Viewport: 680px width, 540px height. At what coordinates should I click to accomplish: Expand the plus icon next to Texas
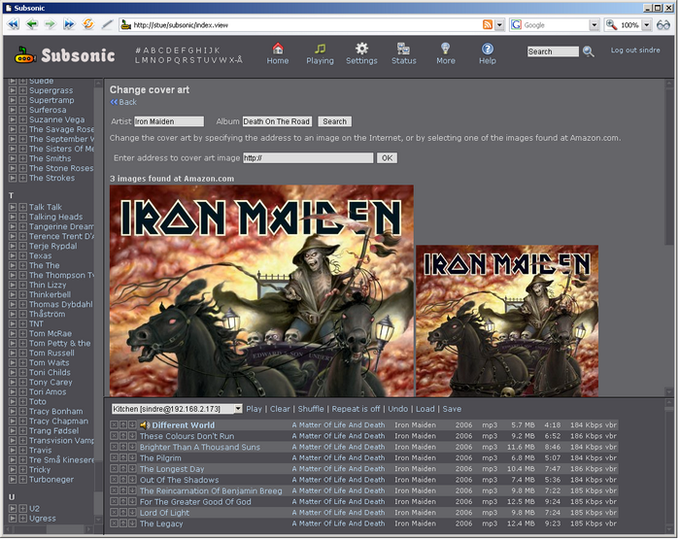click(22, 256)
